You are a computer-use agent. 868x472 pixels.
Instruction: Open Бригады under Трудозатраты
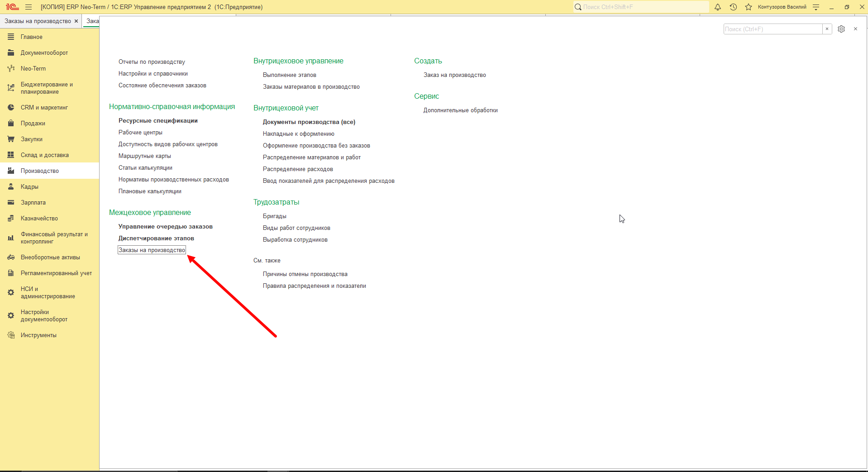point(275,216)
